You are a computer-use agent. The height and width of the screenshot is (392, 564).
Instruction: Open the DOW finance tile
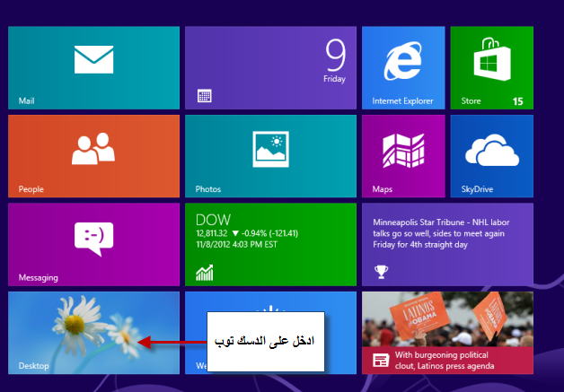(270, 243)
